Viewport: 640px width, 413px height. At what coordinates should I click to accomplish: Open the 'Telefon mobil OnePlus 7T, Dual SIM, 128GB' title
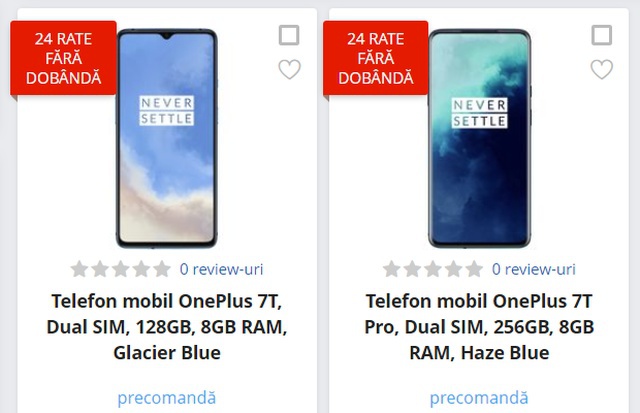coord(167,327)
